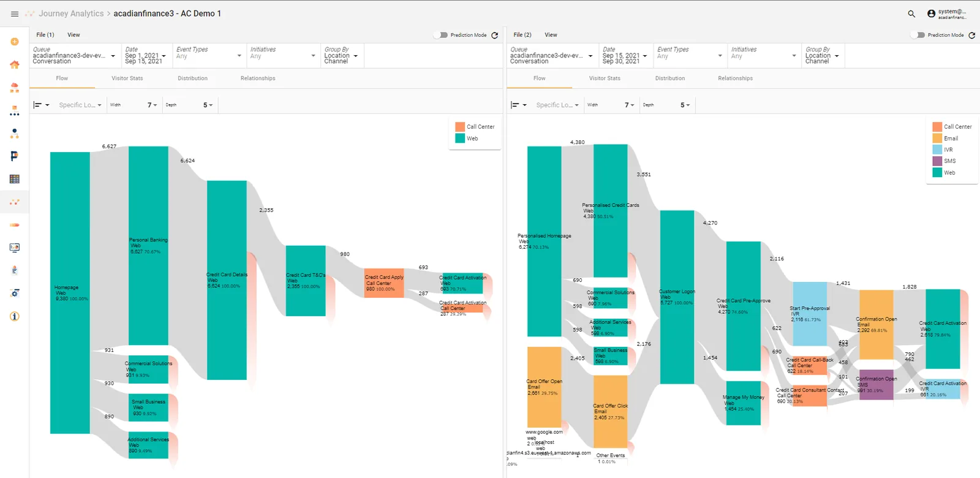Go to the Home icon in the sidebar
The height and width of the screenshot is (478, 980).
tap(15, 64)
